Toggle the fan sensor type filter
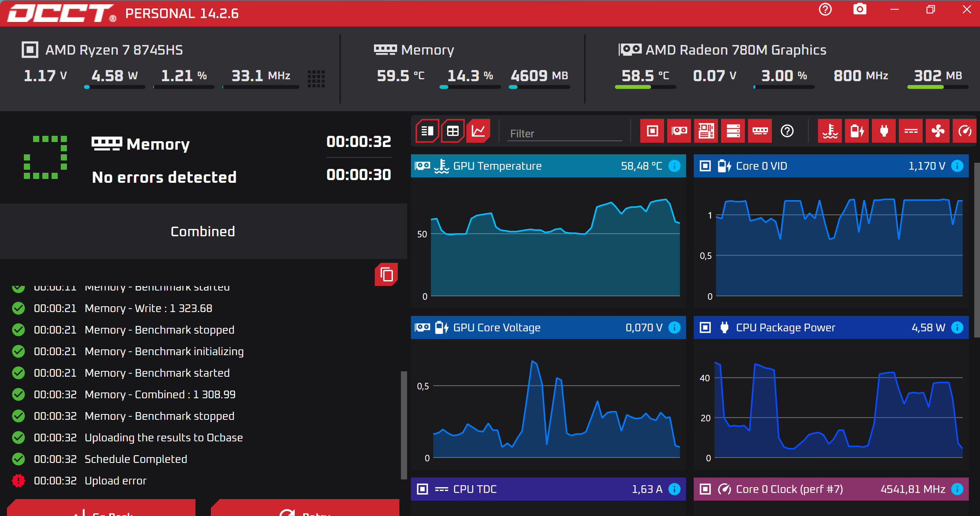 coord(938,131)
